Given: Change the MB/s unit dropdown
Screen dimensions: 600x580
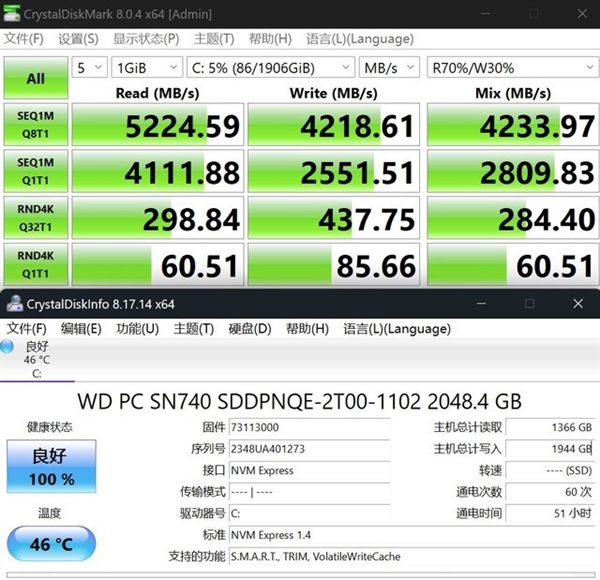Looking at the screenshot, I should coord(388,68).
